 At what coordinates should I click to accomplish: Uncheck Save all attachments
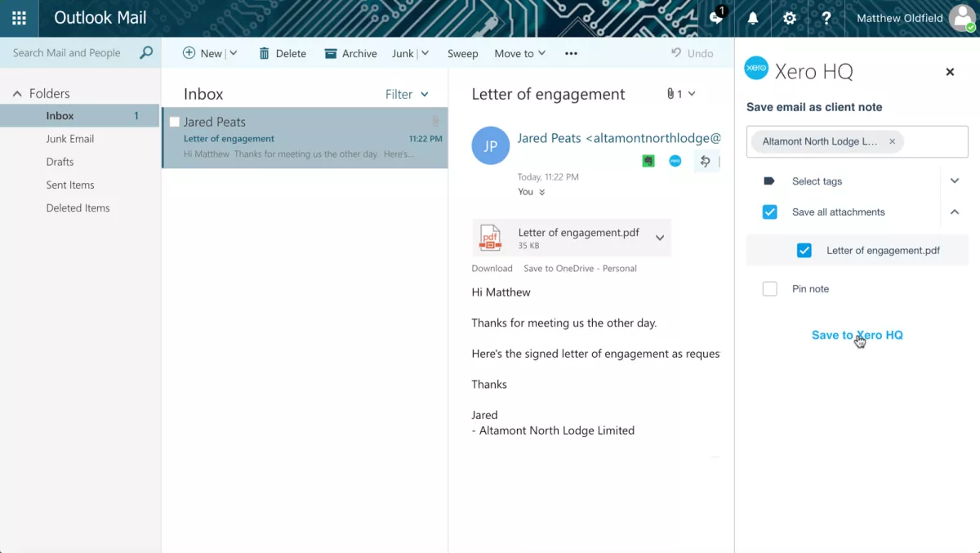coord(769,212)
